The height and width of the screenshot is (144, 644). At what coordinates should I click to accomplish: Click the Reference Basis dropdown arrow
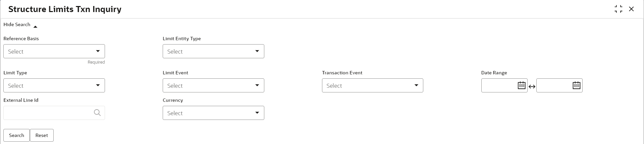coord(98,51)
